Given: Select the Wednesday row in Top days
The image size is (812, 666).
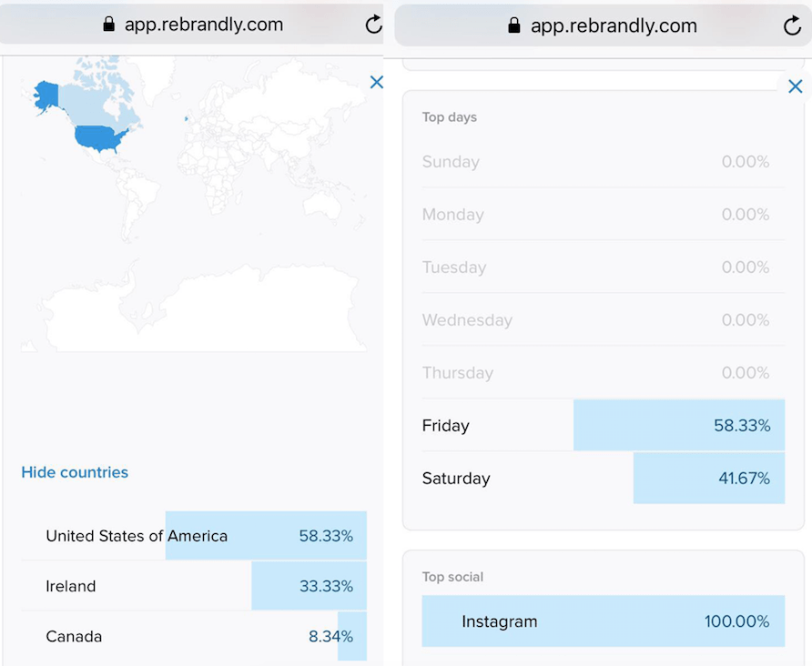Looking at the screenshot, I should pyautogui.click(x=603, y=320).
